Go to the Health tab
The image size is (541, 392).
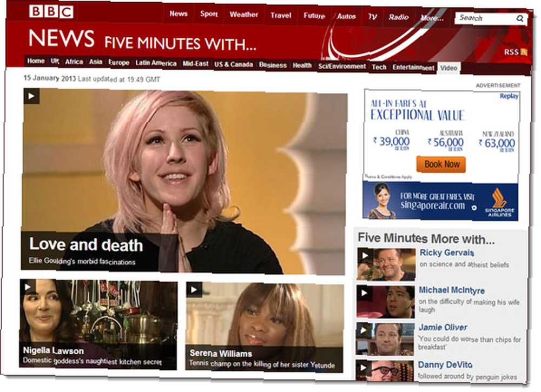click(302, 65)
